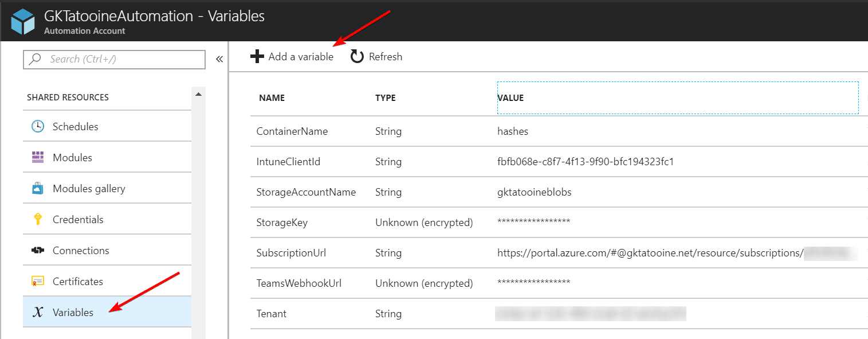
Task: Click the Automation Account cube icon
Action: click(x=23, y=23)
